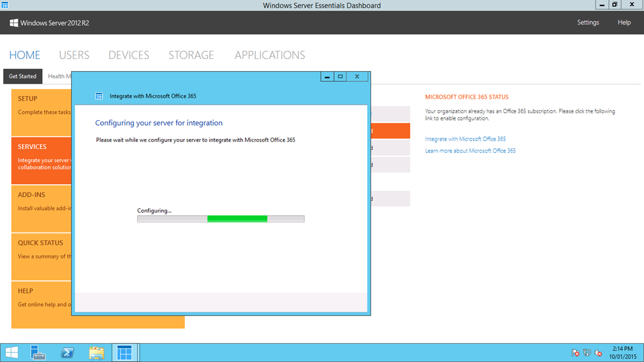Launch Server Manager from the taskbar

(x=39, y=353)
